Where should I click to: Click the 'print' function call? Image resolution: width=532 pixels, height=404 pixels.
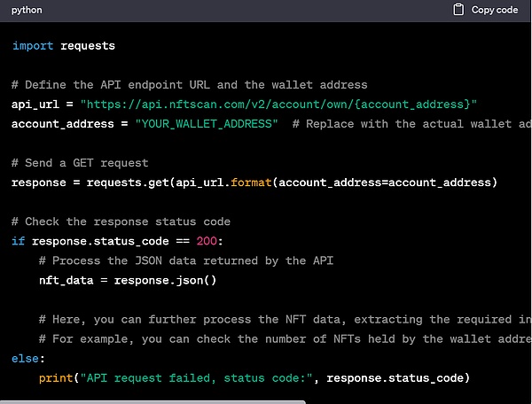[56, 377]
